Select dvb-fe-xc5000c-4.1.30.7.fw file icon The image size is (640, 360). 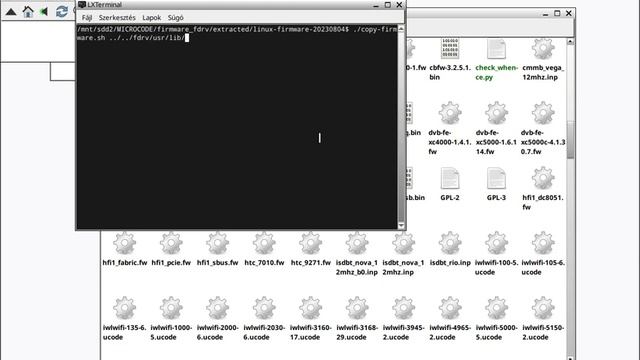coord(543,113)
